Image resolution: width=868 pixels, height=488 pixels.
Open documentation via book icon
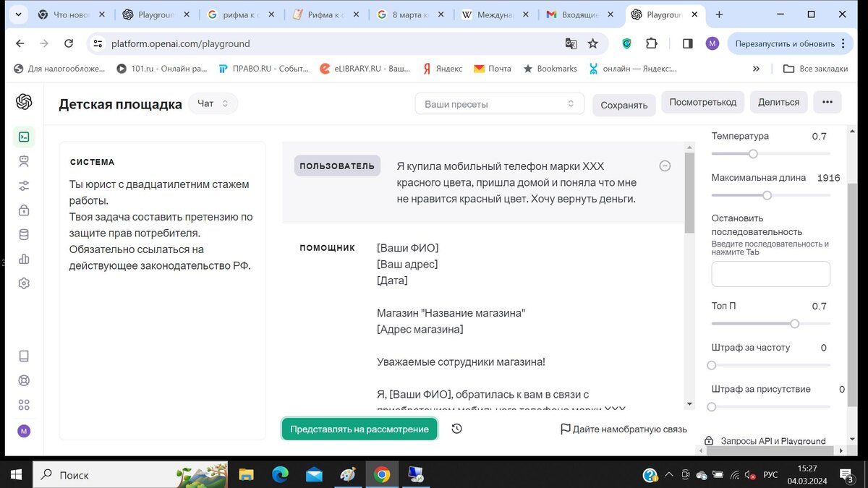click(x=24, y=356)
